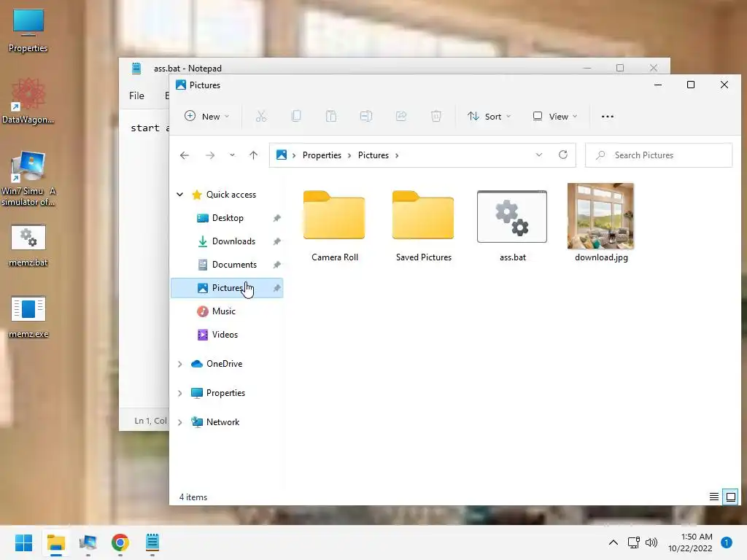This screenshot has height=560, width=747.
Task: Click Notepad icon in the taskbar
Action: [152, 542]
